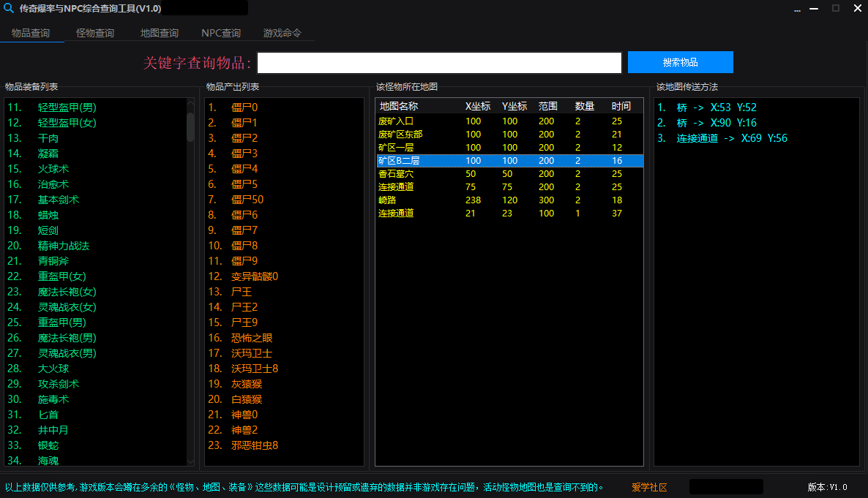
Task: Close the application window
Action: (858, 8)
